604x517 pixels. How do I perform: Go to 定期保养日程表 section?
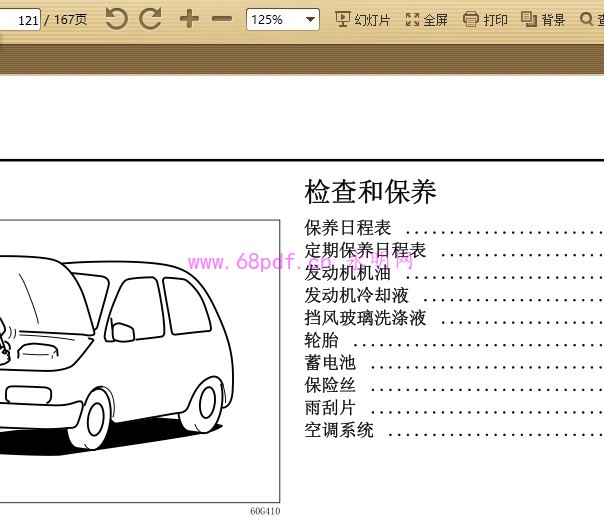pos(365,250)
